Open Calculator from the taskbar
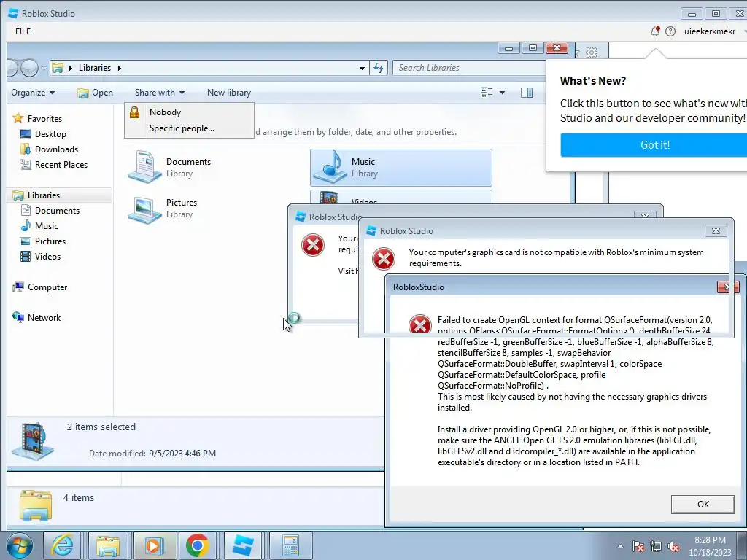The width and height of the screenshot is (747, 560). (290, 545)
